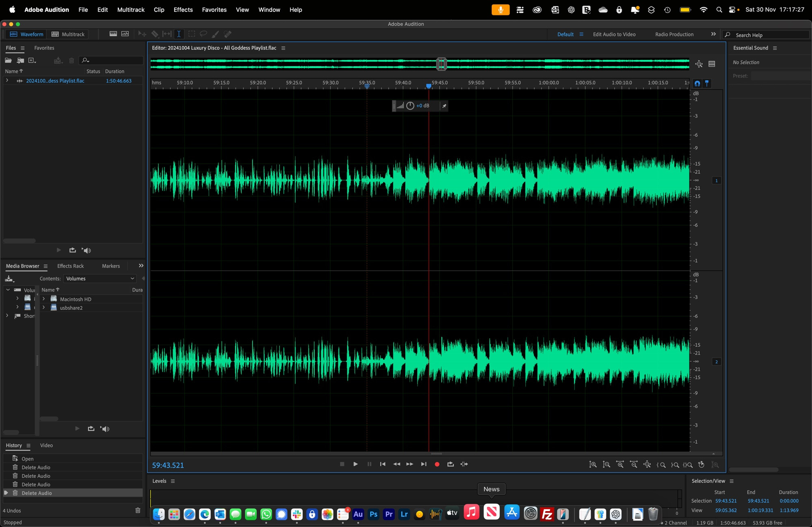Click Import File icon in Files panel
Viewport: 812px width, 527px height.
[20, 60]
